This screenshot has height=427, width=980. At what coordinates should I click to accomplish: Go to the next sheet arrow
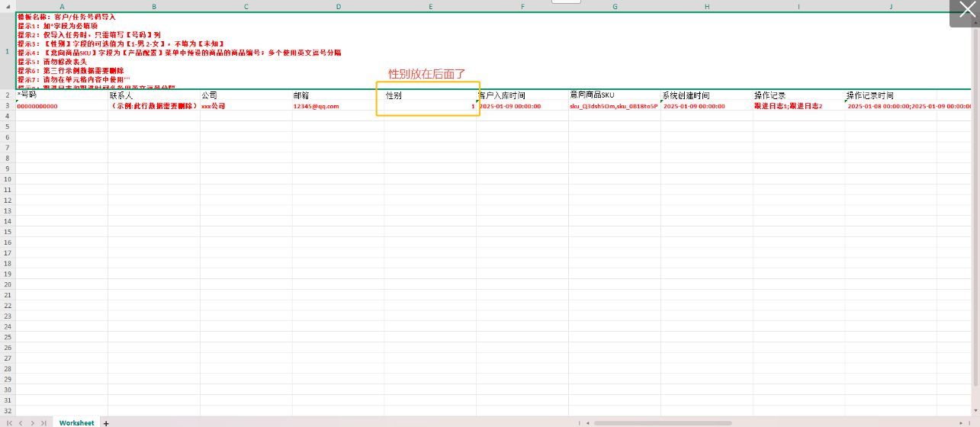click(x=32, y=422)
